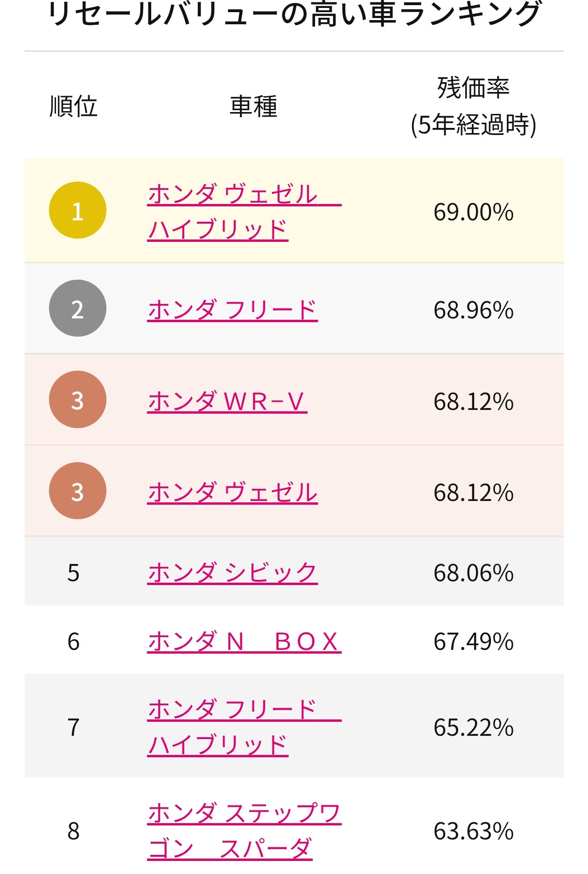Click the bronze rank 3 badge beside ヴェゼル
Image resolution: width=588 pixels, height=874 pixels.
(x=77, y=491)
